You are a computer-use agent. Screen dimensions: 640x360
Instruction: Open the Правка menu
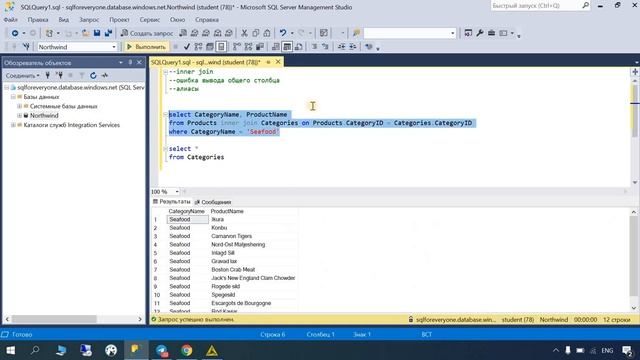(38, 20)
